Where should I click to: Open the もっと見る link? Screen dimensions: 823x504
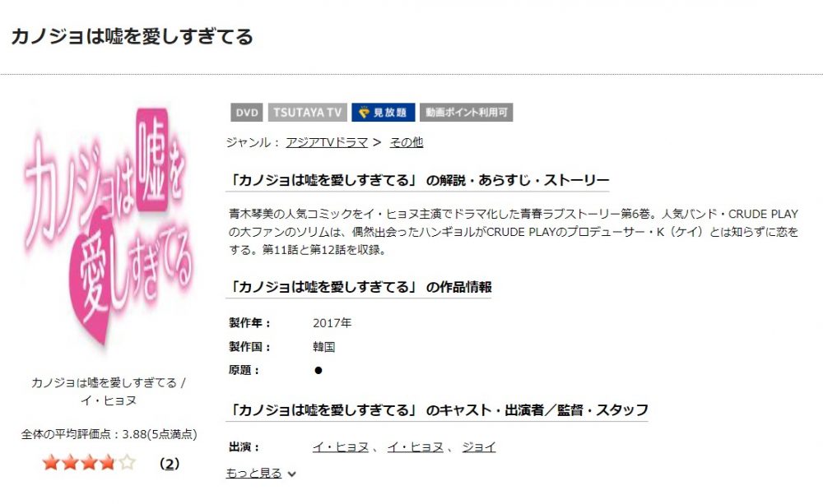tap(254, 473)
